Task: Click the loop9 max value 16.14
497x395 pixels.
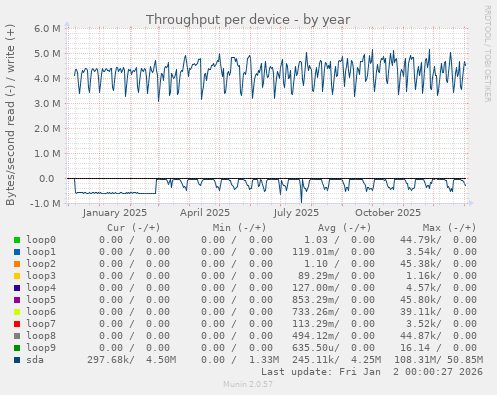Action: tap(415, 348)
